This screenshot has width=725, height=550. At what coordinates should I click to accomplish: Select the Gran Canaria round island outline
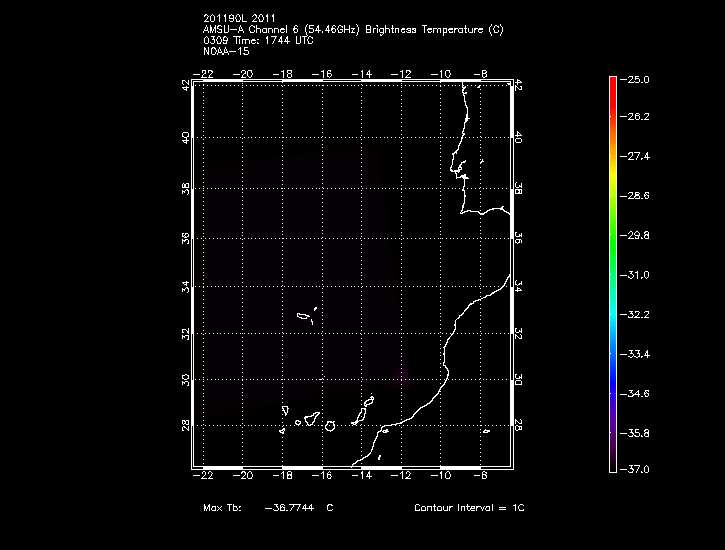(329, 425)
